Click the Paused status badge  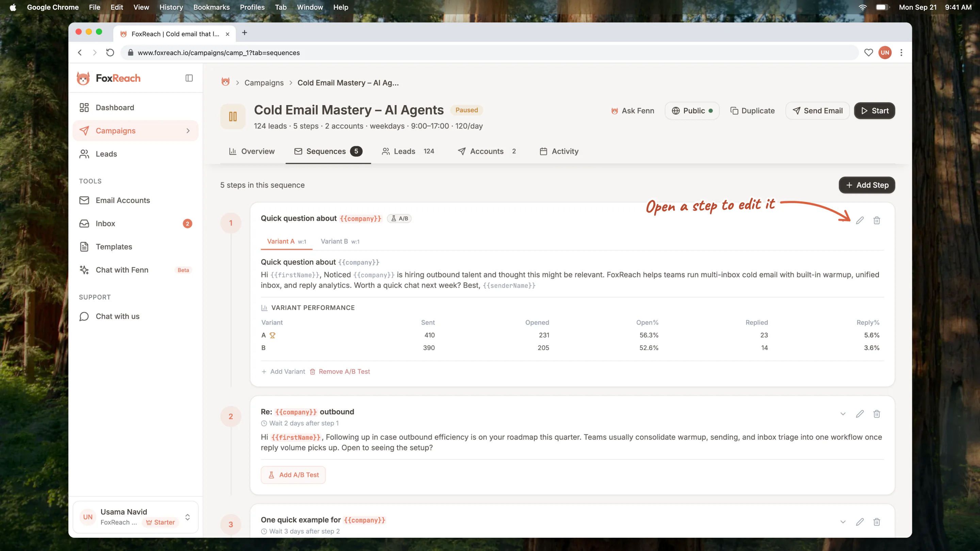point(467,110)
